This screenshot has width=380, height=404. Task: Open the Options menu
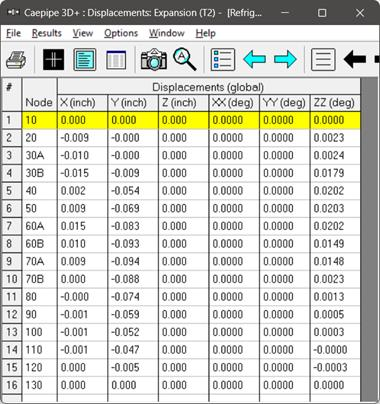pos(121,33)
